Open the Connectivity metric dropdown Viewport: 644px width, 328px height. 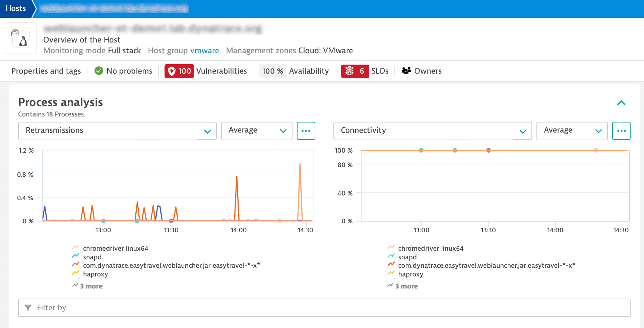[x=432, y=131]
